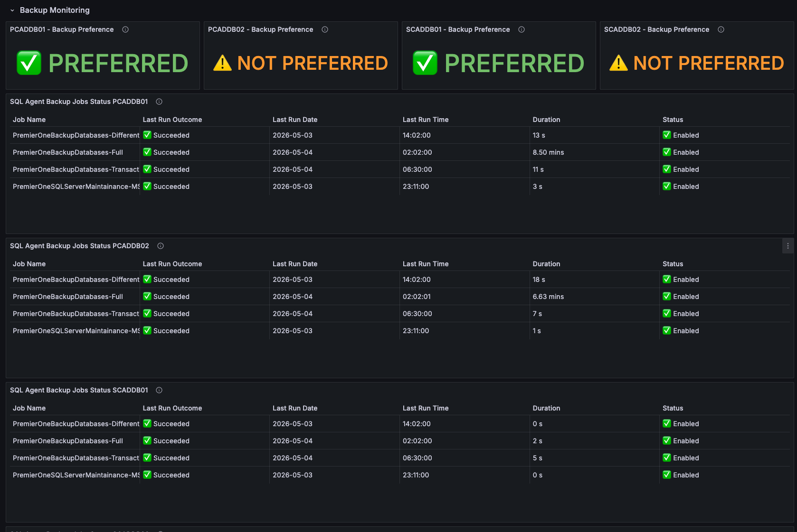Click the SCADDB02 - Backup Preference panel title
The width and height of the screenshot is (797, 532).
657,29
